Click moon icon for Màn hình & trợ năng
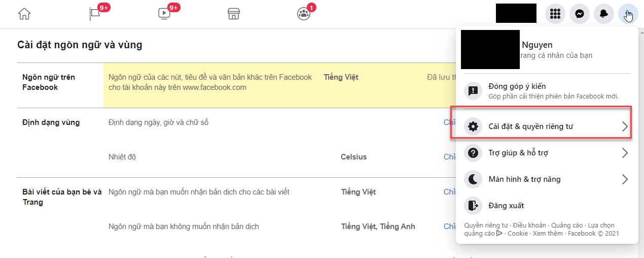 tap(473, 179)
